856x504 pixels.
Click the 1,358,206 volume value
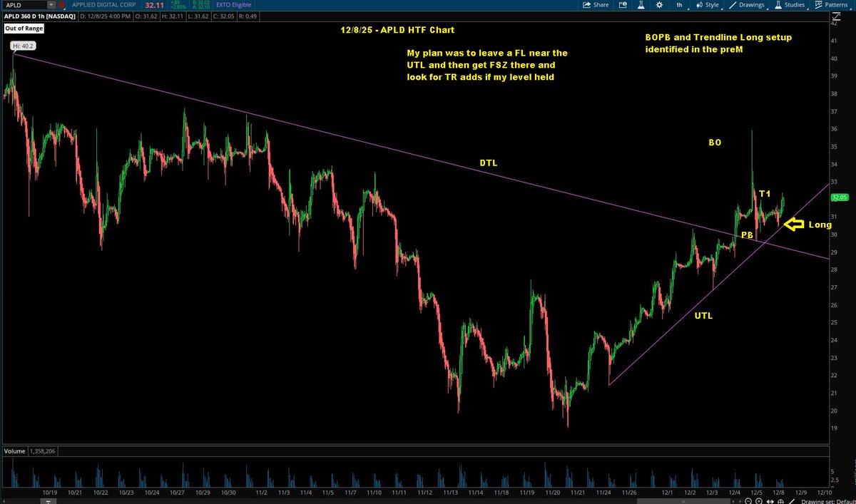(44, 452)
